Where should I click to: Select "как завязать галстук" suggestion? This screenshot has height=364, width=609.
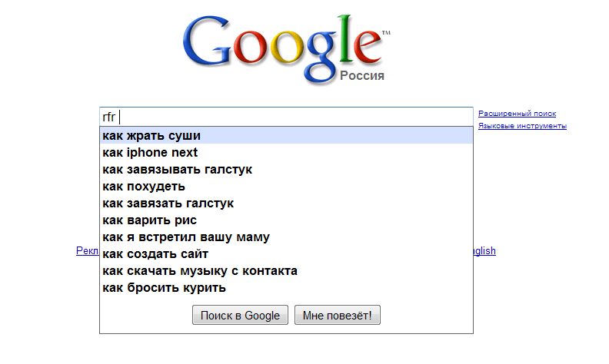[x=286, y=204]
